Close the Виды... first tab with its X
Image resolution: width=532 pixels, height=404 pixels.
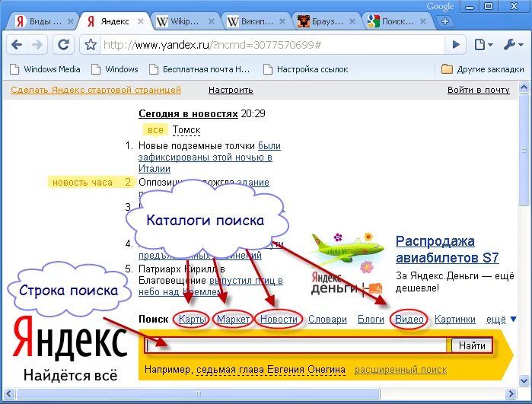(70, 21)
